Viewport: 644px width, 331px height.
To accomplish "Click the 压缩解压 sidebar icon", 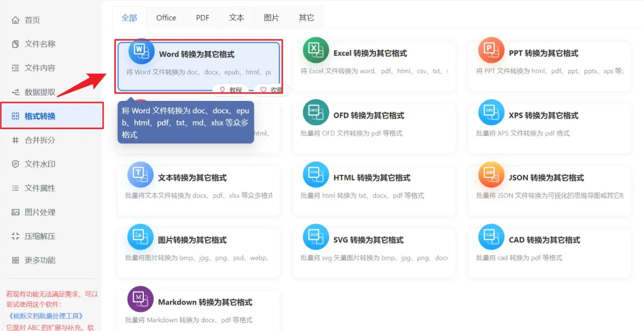I will 15,236.
